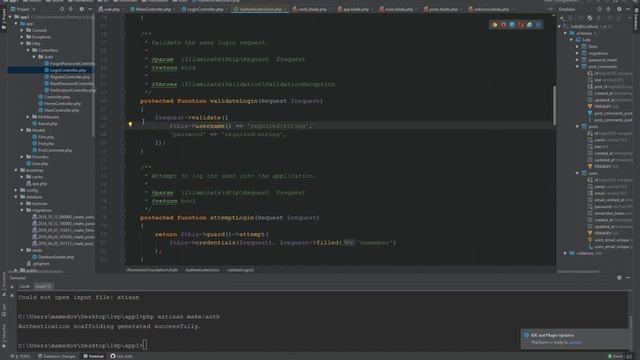Viewport: 640px width, 360px height.
Task: Switch to main.blade.php editor tab
Action: (x=398, y=9)
